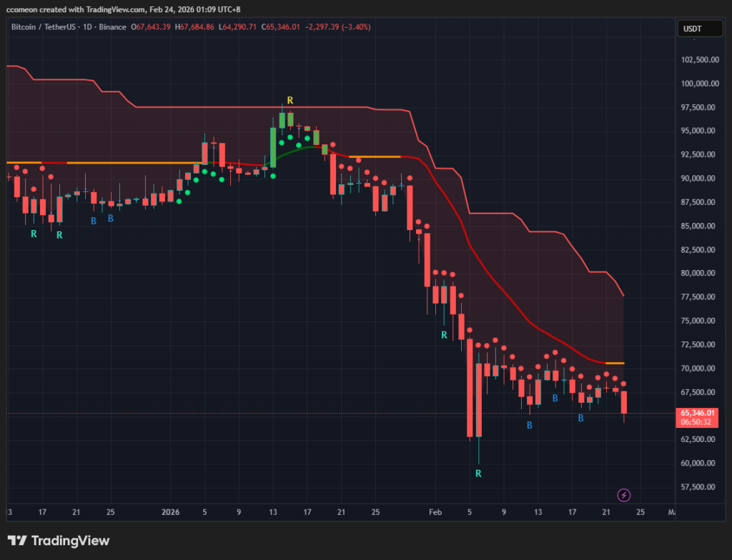
Task: Click the last red candle on the chart
Action: click(x=624, y=402)
